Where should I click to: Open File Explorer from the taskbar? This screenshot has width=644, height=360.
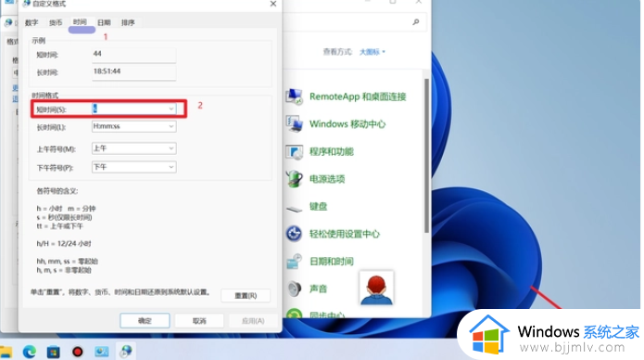[x=6, y=352]
